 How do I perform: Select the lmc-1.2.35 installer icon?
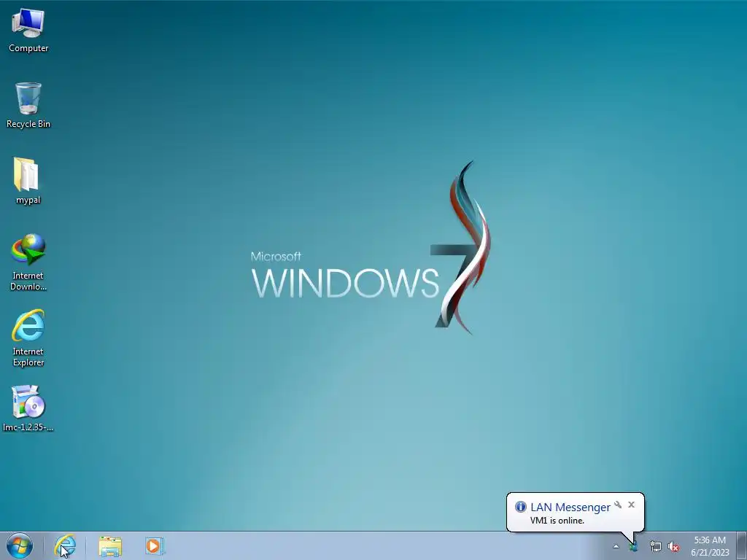[28, 408]
